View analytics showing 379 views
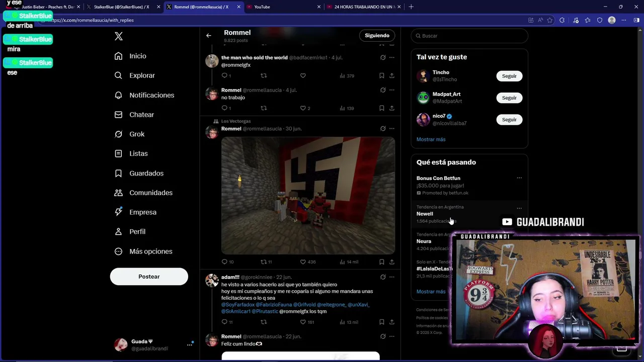Screen dimensions: 644x362 (347, 75)
